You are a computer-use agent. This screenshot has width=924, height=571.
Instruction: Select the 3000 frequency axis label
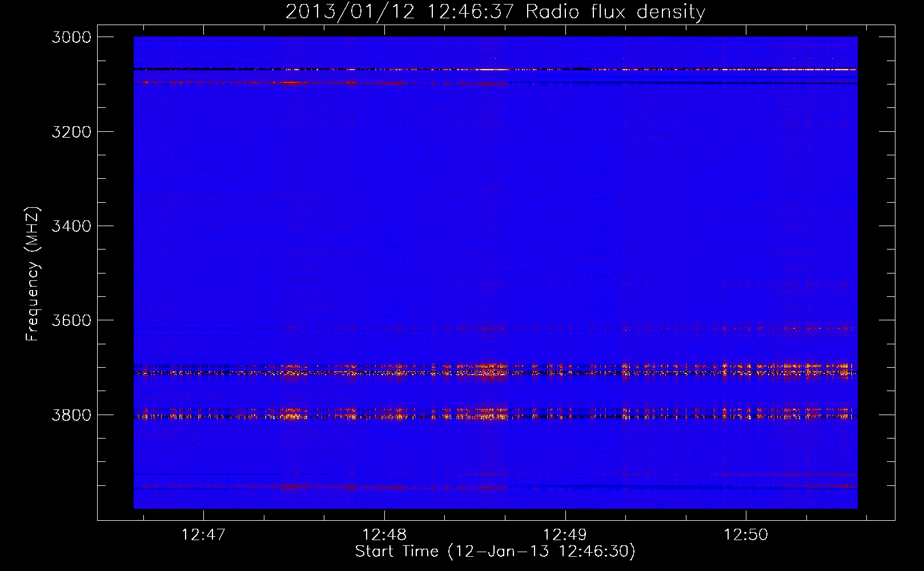[x=71, y=37]
